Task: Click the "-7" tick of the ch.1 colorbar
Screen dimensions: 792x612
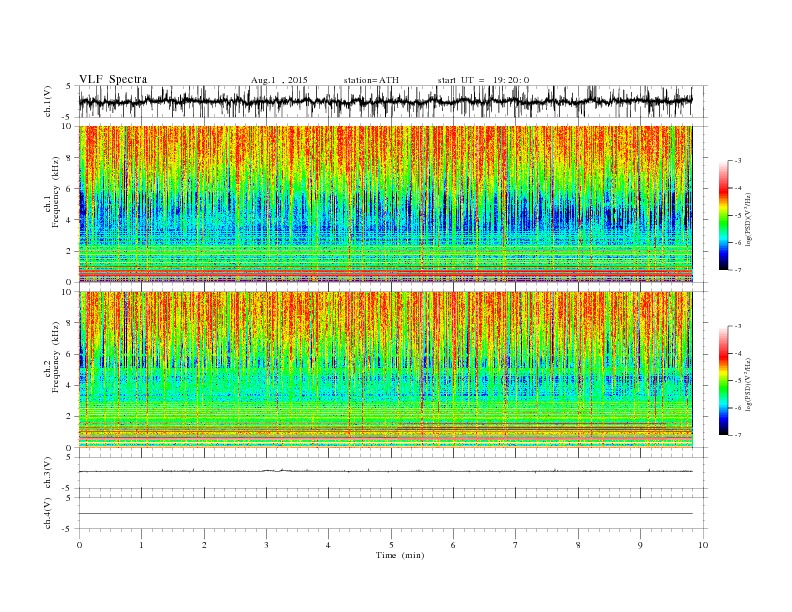Action: (737, 270)
